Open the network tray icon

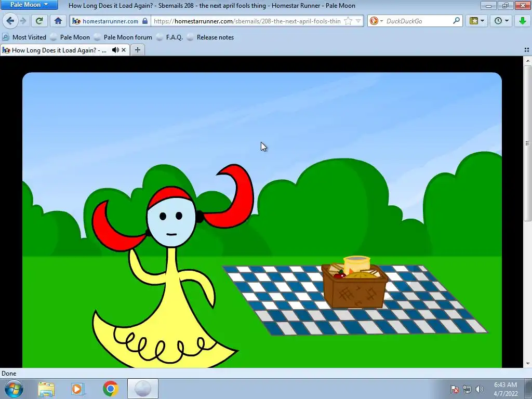[467, 389]
